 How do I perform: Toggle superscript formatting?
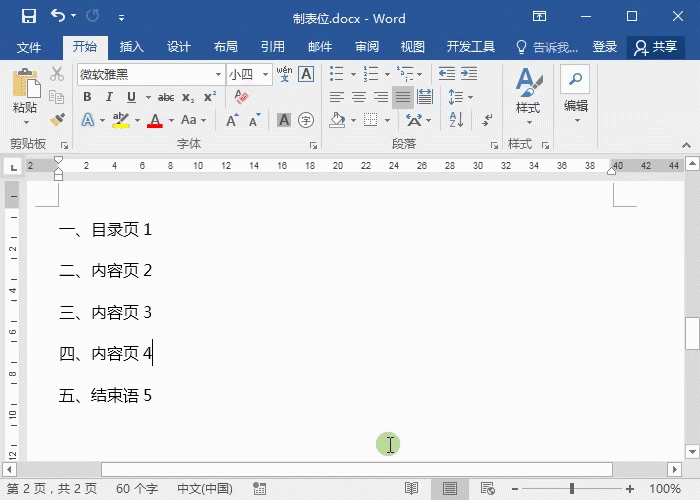click(210, 97)
